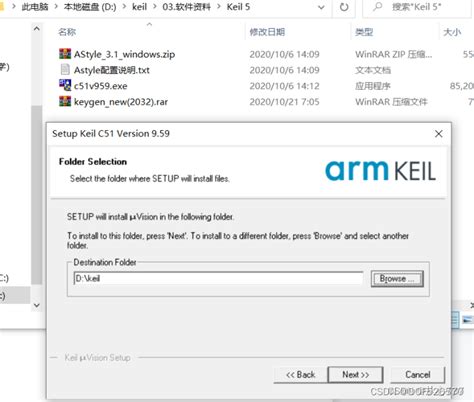Cancel the Keil setup
The width and height of the screenshot is (474, 402).
[417, 375]
